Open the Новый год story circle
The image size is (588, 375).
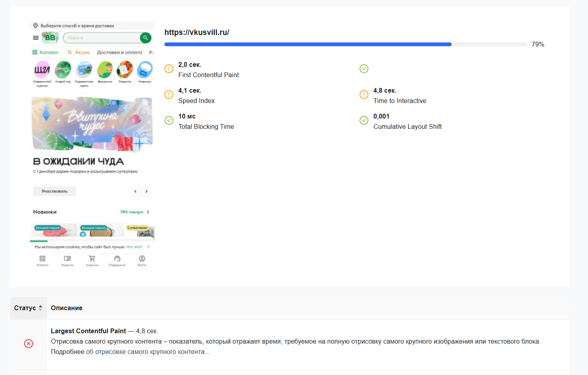[63, 70]
